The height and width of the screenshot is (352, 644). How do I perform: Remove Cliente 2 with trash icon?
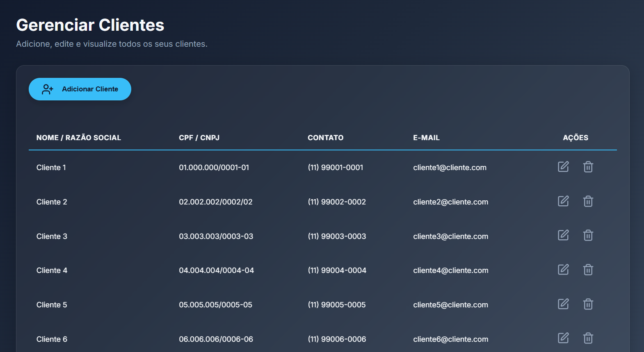click(x=588, y=201)
